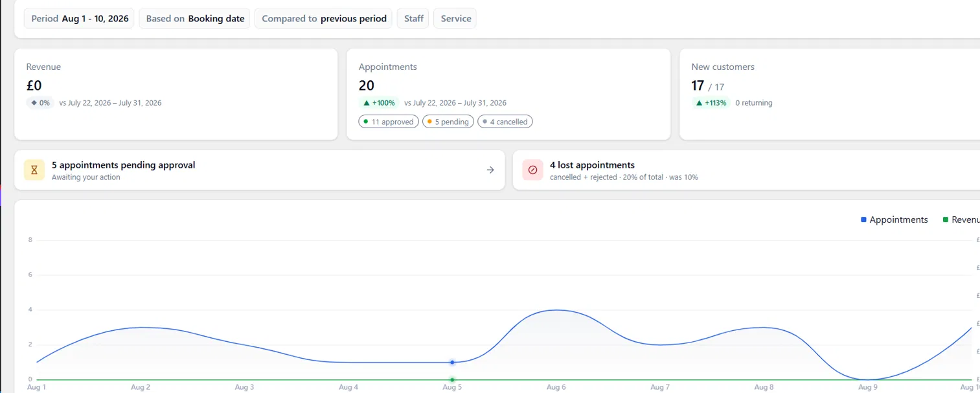Select the 5 pending status chip

(448, 122)
